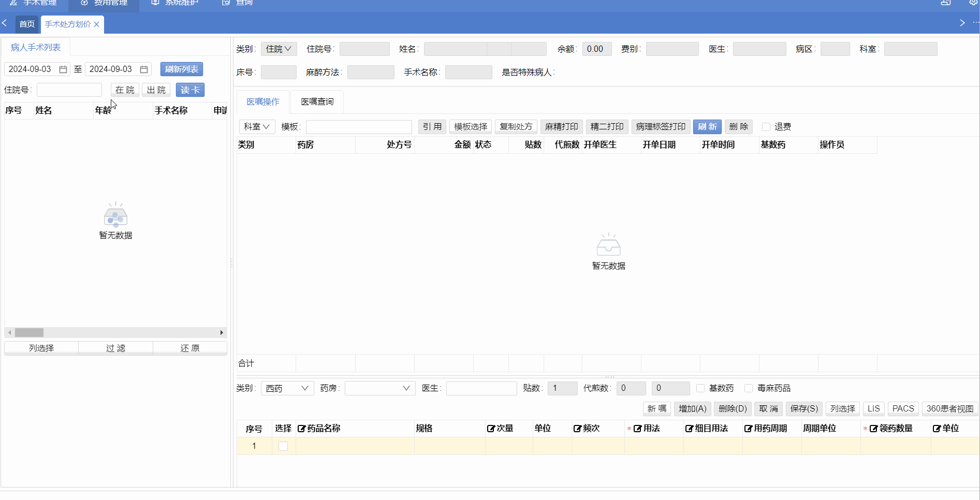Click the 读卡 button
Screen dimensions: 980x500
click(190, 90)
